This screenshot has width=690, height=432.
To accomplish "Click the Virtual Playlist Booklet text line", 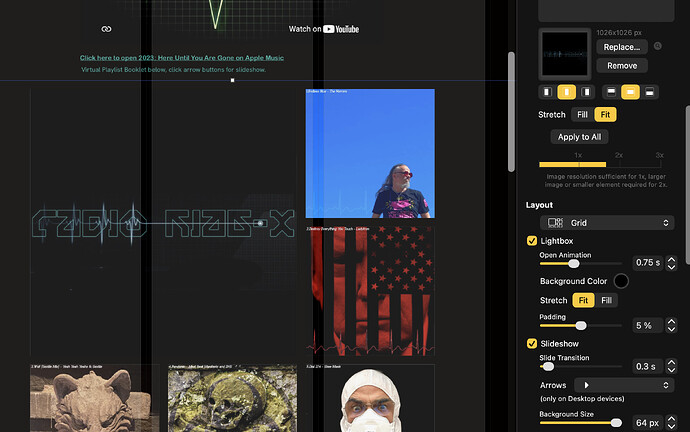I will 173,70.
